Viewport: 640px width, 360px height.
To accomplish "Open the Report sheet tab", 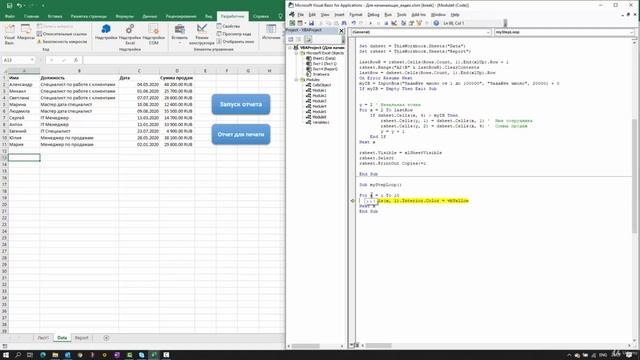I will (82, 338).
